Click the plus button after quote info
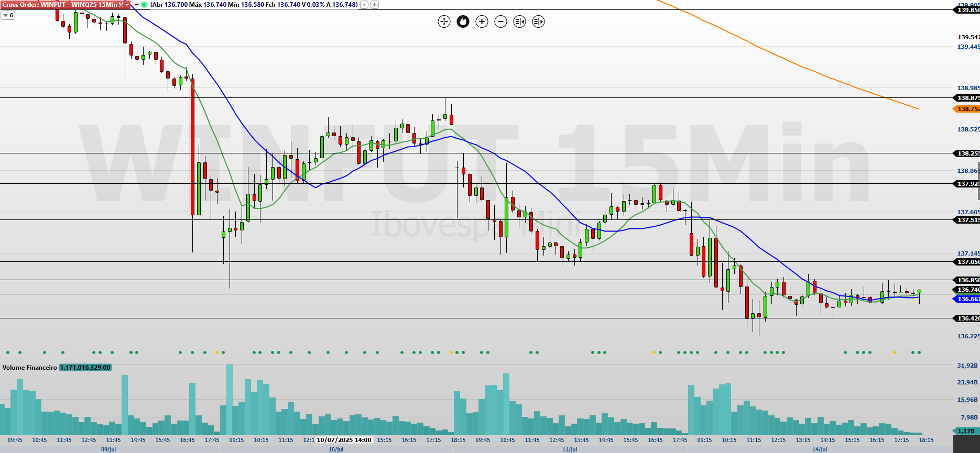This screenshot has height=453, width=980. pos(375,5)
